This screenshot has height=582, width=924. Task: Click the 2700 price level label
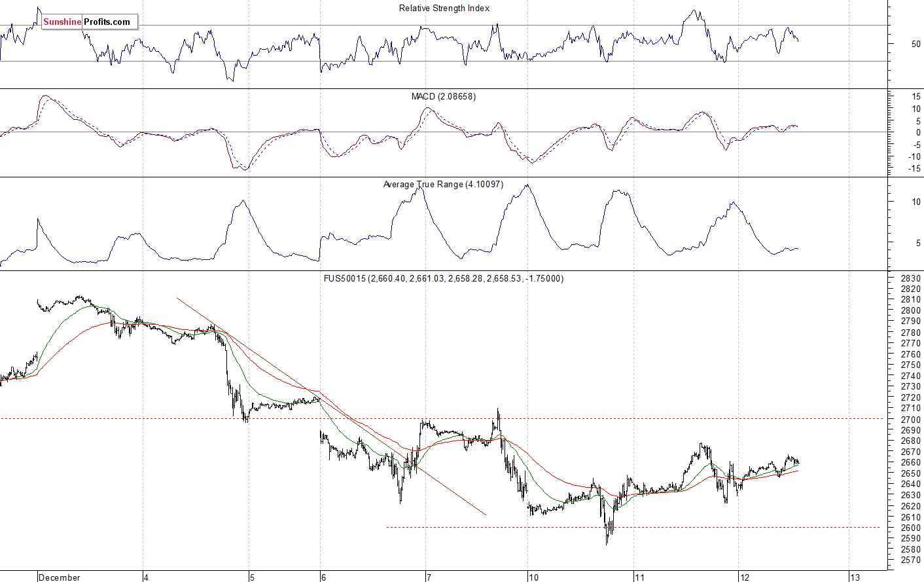[911, 420]
